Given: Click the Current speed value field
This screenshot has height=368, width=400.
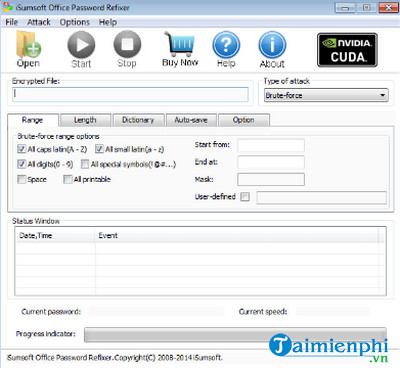Looking at the screenshot, I should pos(333,311).
